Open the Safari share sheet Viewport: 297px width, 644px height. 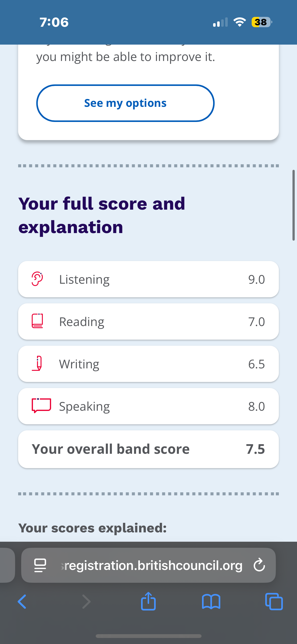(148, 601)
